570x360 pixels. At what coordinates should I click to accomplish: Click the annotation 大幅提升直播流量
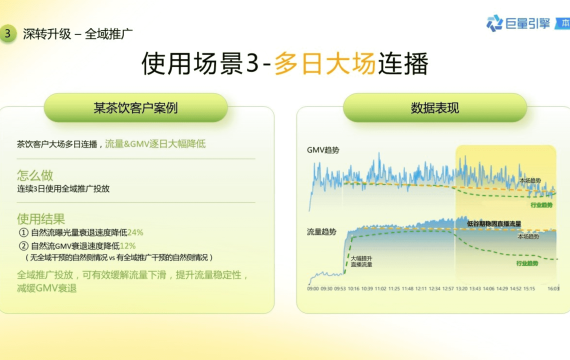(x=361, y=261)
